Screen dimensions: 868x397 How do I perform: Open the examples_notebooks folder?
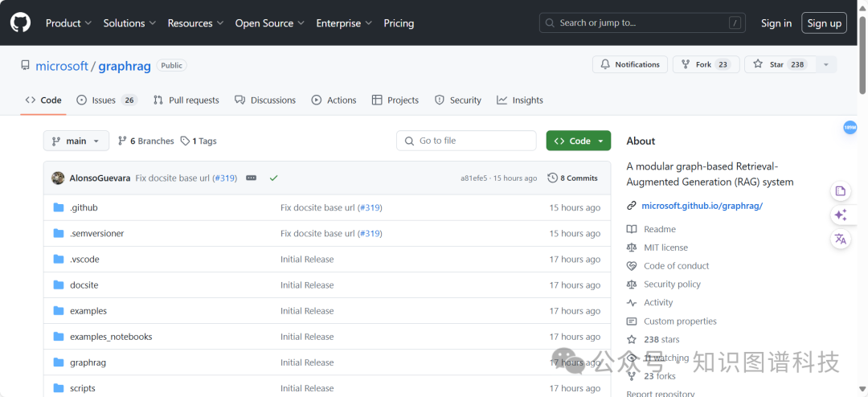111,337
